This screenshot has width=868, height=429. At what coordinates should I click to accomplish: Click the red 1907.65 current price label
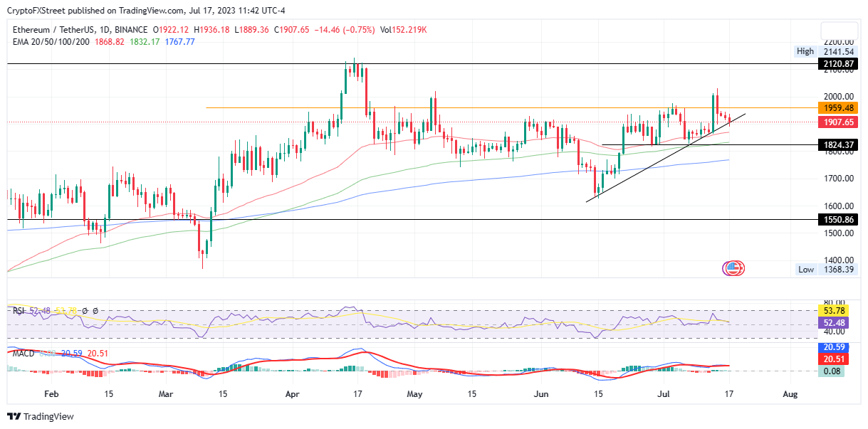pyautogui.click(x=837, y=122)
